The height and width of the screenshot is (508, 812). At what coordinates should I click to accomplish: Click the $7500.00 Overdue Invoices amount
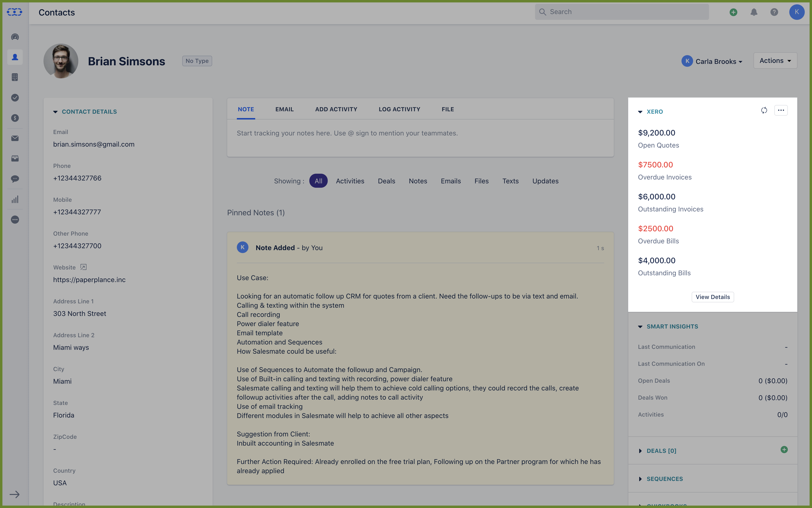[x=655, y=165]
